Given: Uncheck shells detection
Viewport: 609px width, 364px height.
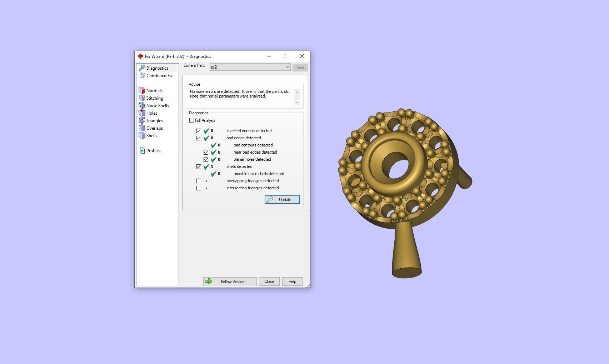Looking at the screenshot, I should click(x=199, y=166).
